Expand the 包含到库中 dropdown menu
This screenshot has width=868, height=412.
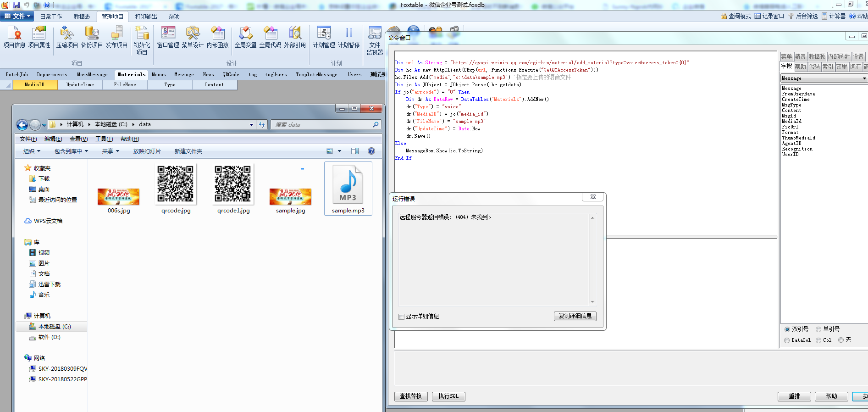click(x=71, y=151)
